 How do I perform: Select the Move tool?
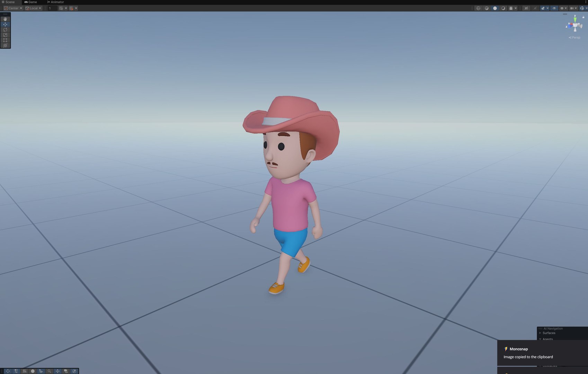(x=5, y=24)
